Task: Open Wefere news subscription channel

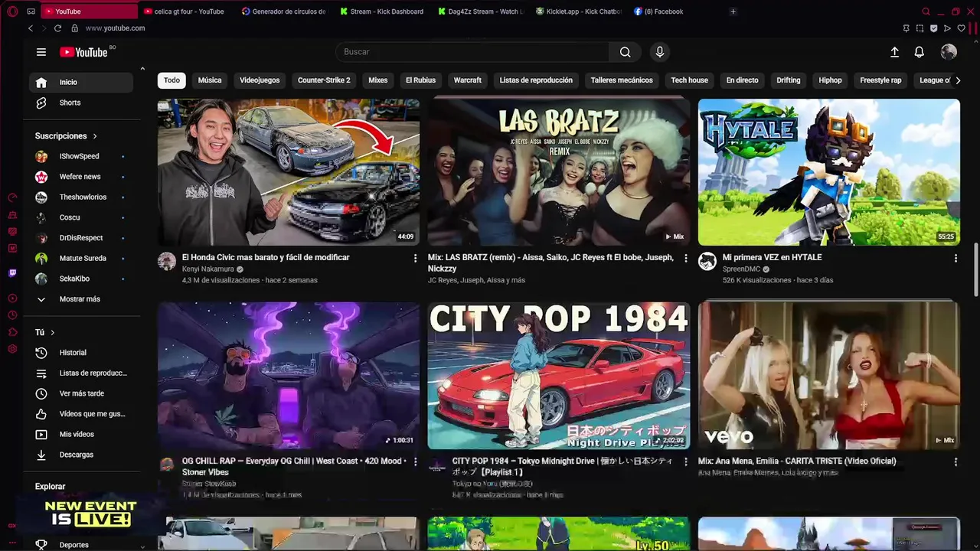Action: 81,177
